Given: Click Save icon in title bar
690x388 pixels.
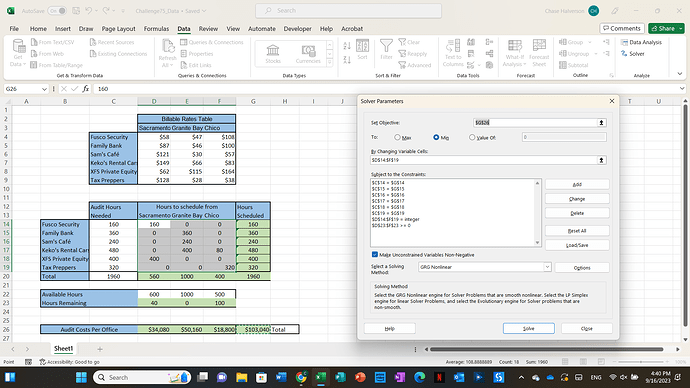Looking at the screenshot, I should click(76, 11).
